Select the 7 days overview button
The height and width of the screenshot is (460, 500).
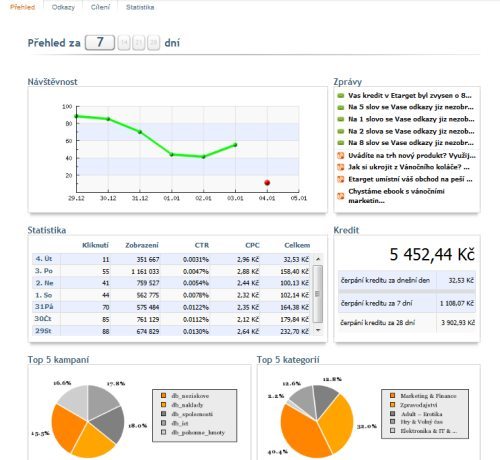pyautogui.click(x=100, y=43)
